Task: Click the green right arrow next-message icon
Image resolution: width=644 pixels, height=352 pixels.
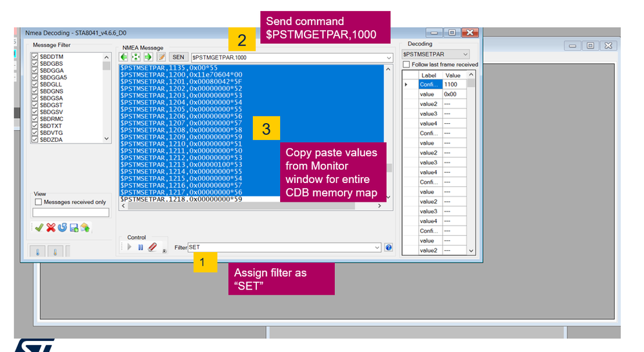Action: [148, 57]
